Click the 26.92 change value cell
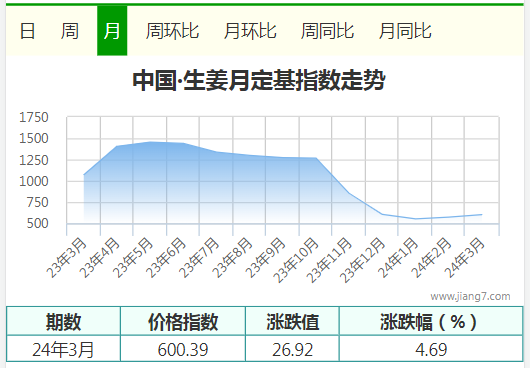 [x=292, y=349]
